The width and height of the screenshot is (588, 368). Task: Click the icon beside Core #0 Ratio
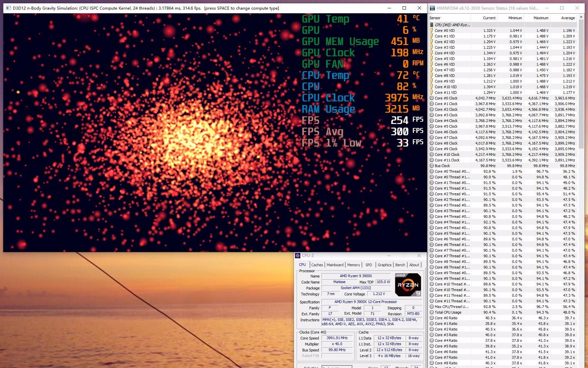click(432, 318)
